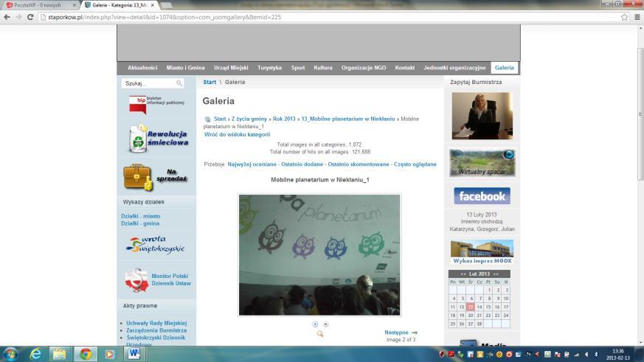
Task: Open Świętokrzyski Dziennik link
Action: [156, 338]
